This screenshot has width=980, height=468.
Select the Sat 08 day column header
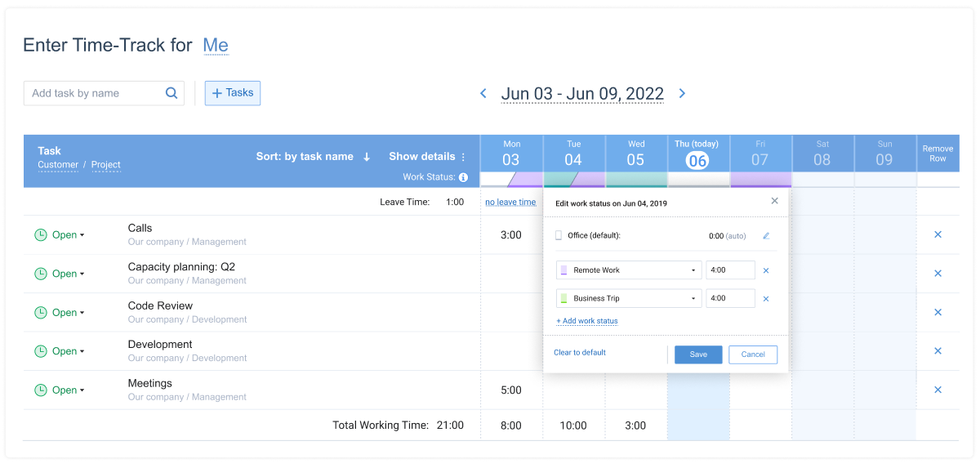(822, 154)
